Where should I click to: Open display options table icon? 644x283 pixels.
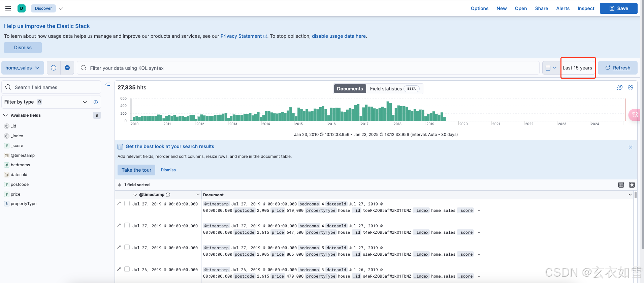621,185
